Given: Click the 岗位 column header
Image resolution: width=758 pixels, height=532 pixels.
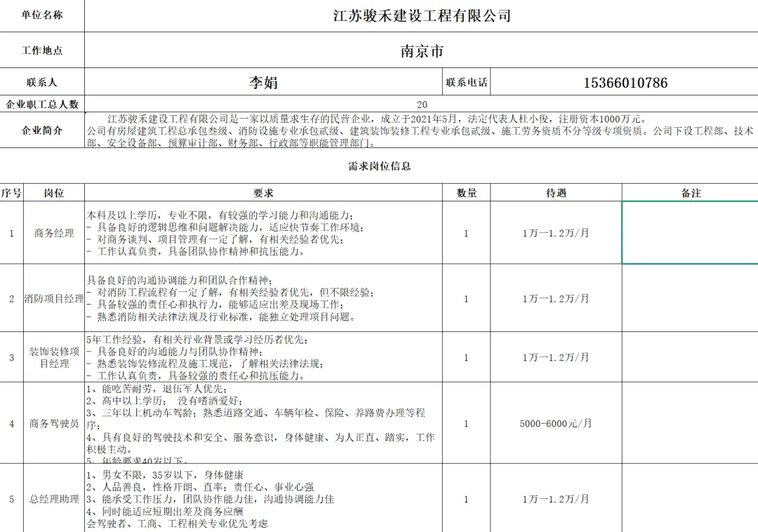Looking at the screenshot, I should (54, 193).
